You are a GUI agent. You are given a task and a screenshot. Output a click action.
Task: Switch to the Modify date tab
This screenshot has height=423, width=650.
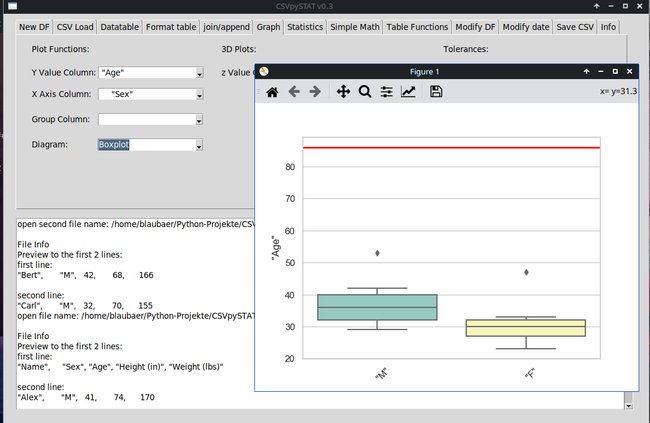[x=526, y=27]
